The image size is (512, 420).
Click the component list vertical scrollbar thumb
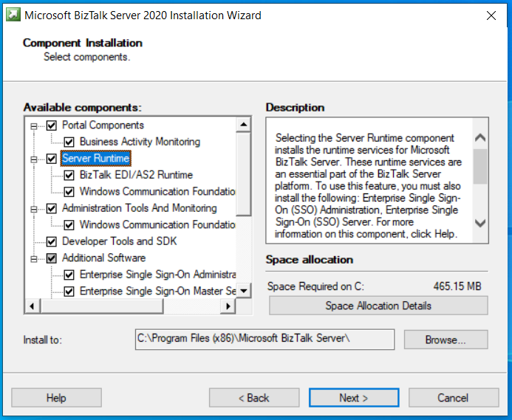pyautogui.click(x=243, y=174)
